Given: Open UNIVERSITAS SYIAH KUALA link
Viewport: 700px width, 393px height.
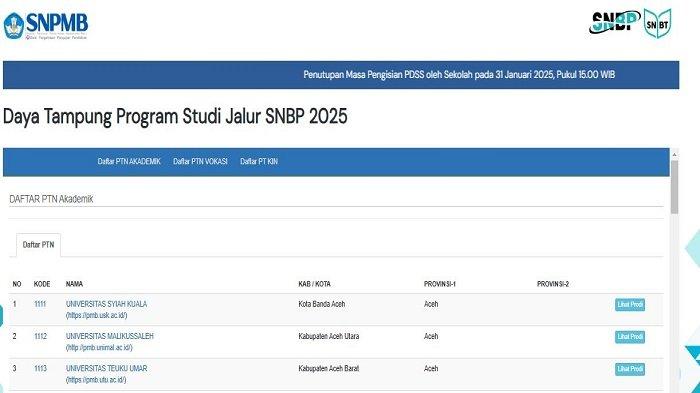Looking at the screenshot, I should point(106,304).
